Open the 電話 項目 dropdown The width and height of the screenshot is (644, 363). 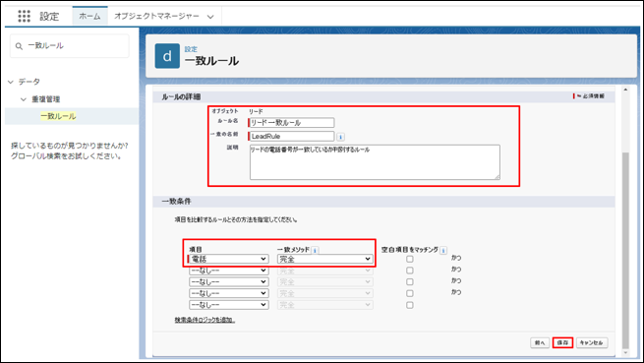pyautogui.click(x=229, y=259)
